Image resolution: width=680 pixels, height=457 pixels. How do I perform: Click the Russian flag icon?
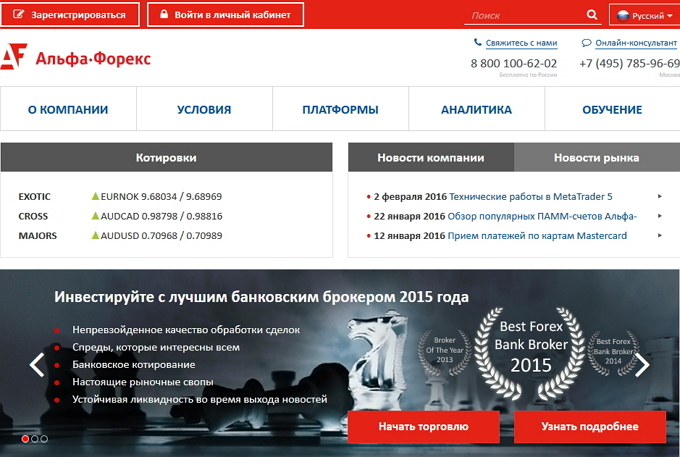(x=623, y=16)
